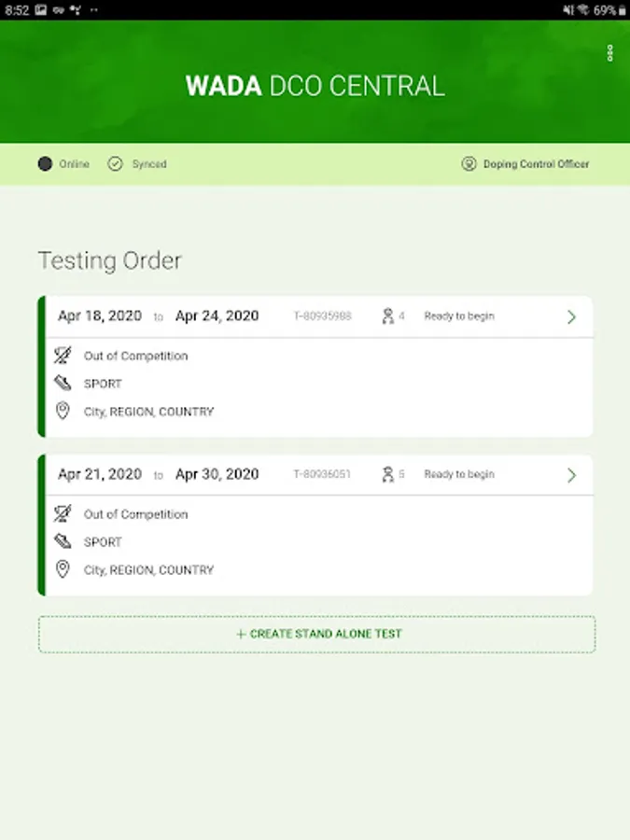Open the Apr 21 order using its chevron
Viewport: 630px width, 840px height.
571,475
